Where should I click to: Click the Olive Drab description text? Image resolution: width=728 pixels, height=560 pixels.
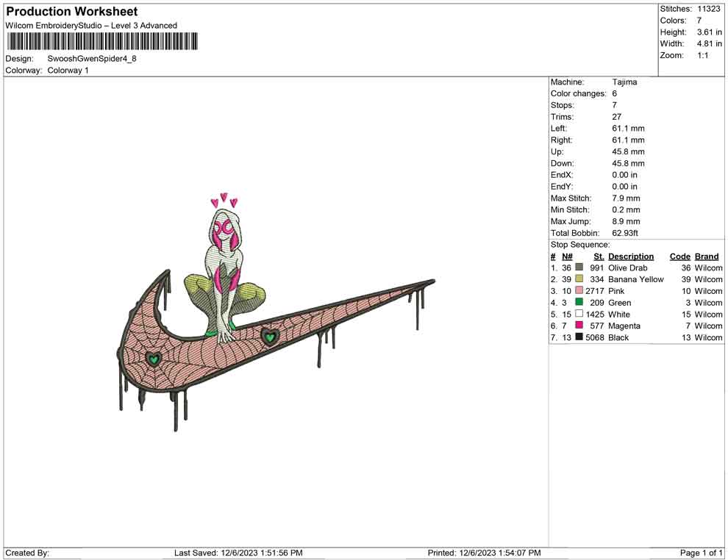pos(628,268)
